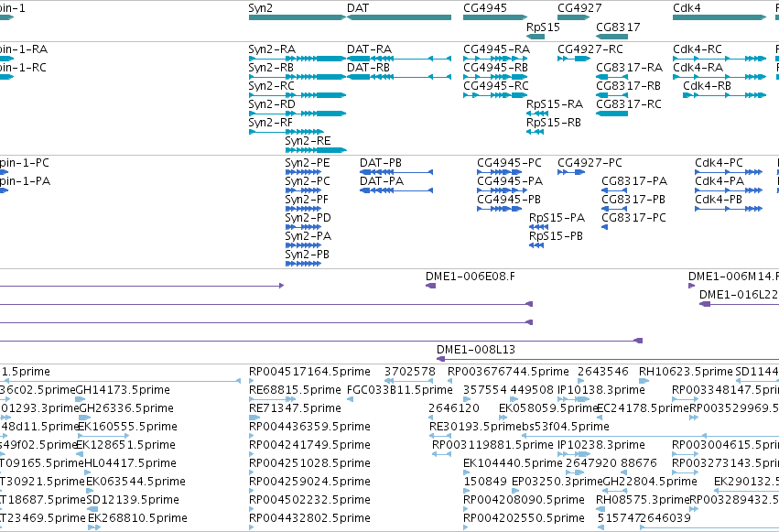
Task: Click the CG4927-PC protein label
Action: coord(590,163)
